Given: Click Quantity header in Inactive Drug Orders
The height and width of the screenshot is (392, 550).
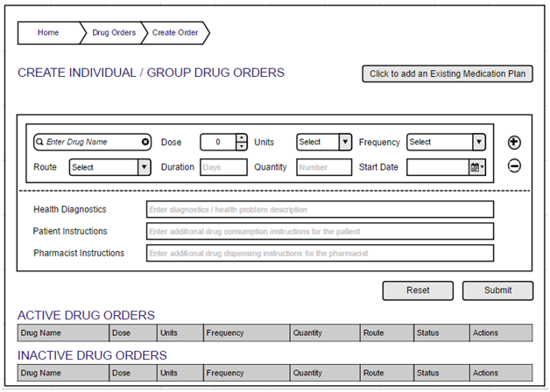Looking at the screenshot, I should click(325, 373).
